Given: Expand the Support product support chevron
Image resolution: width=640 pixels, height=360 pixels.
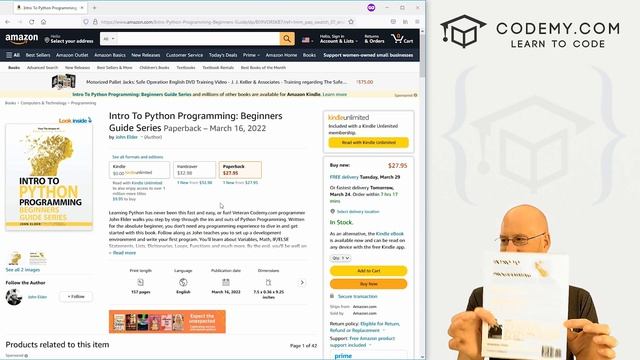Looking at the screenshot, I should tap(370, 345).
